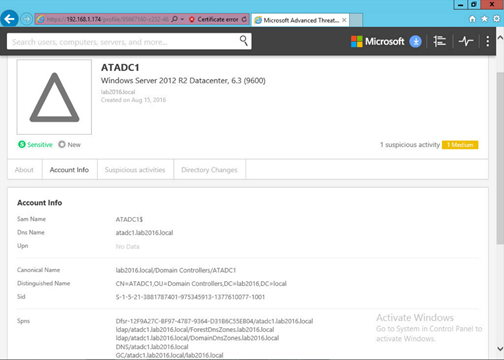Click the yellow 1 Medium severity badge
Image resolution: width=504 pixels, height=360 pixels.
460,145
